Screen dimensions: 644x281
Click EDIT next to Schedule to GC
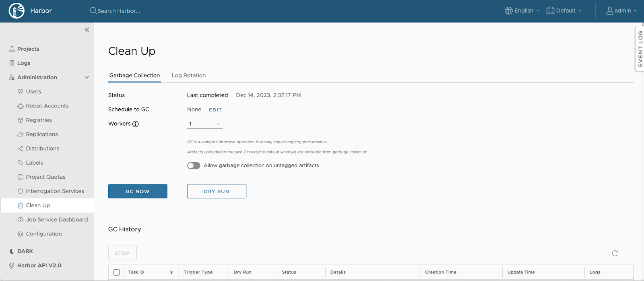click(215, 110)
